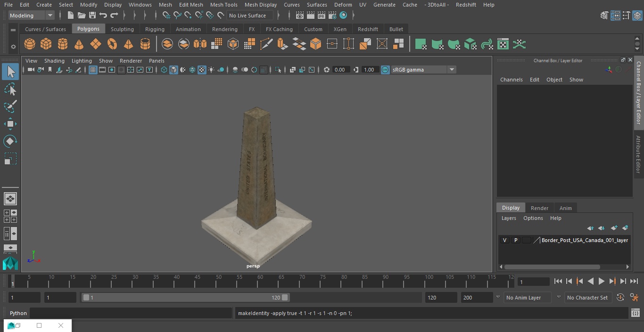Viewport: 644px width, 332px height.
Task: Switch to the Anim layer tab
Action: 565,208
